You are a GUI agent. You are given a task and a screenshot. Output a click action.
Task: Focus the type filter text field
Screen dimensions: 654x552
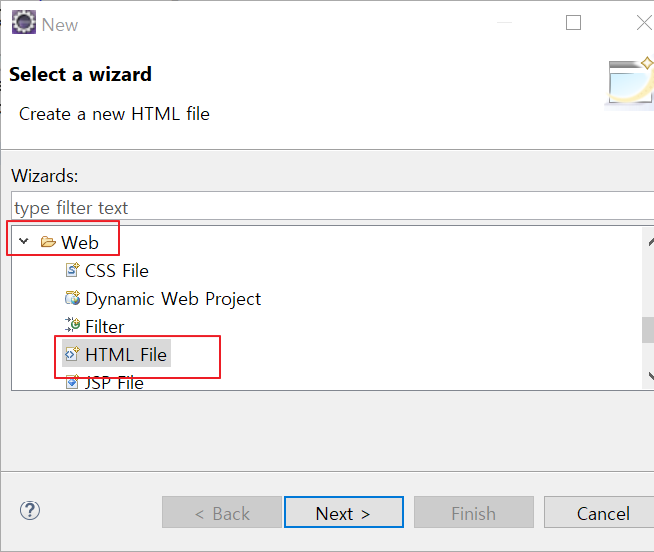point(332,206)
